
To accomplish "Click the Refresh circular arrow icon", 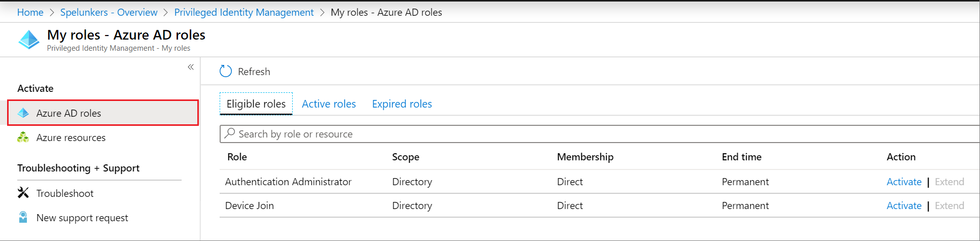I will click(x=226, y=72).
